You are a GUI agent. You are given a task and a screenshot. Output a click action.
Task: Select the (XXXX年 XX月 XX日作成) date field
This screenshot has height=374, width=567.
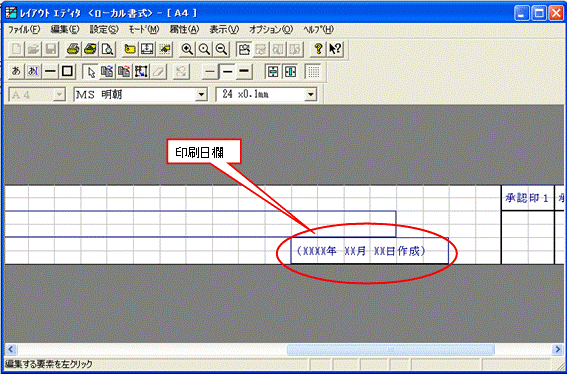370,251
